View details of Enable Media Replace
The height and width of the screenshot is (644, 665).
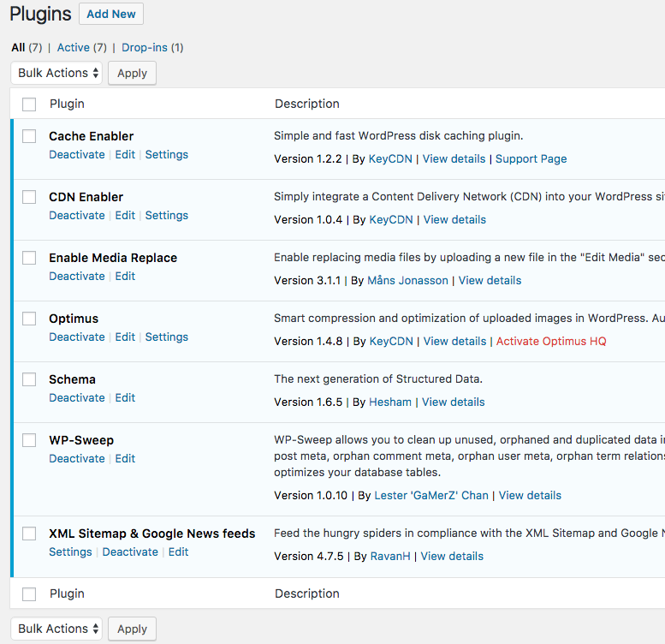coord(490,280)
